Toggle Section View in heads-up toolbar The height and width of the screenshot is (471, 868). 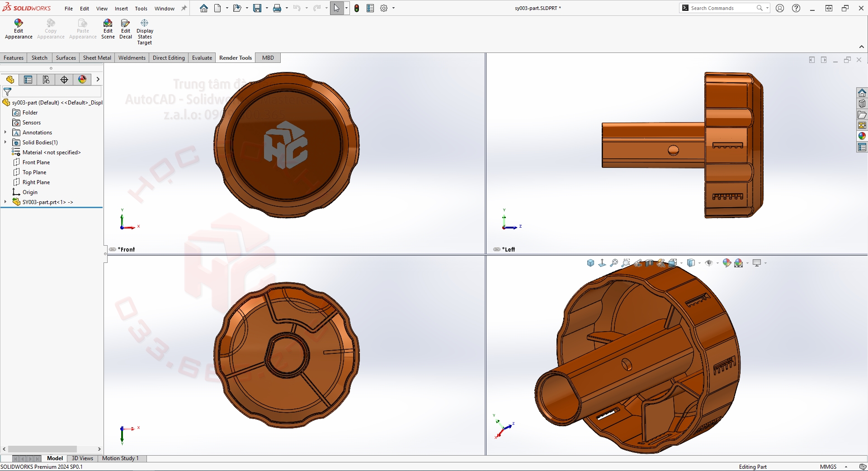point(649,263)
